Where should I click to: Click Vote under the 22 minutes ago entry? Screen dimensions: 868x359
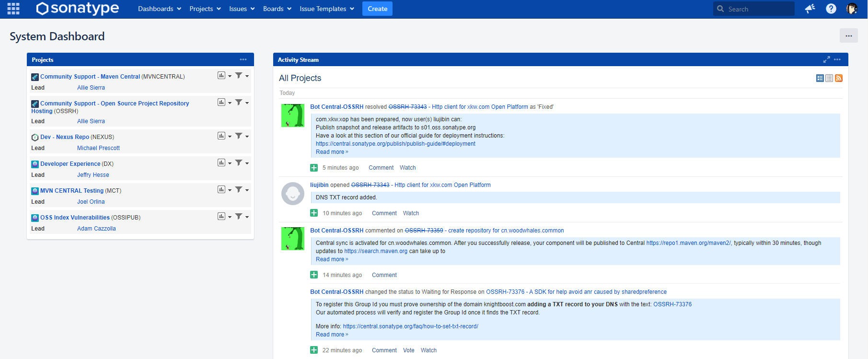pos(408,350)
